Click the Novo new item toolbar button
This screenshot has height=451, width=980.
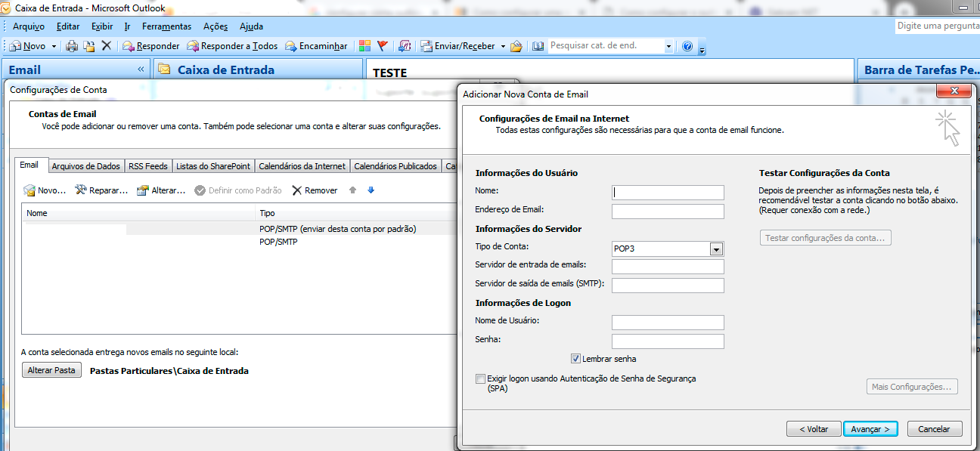click(29, 46)
